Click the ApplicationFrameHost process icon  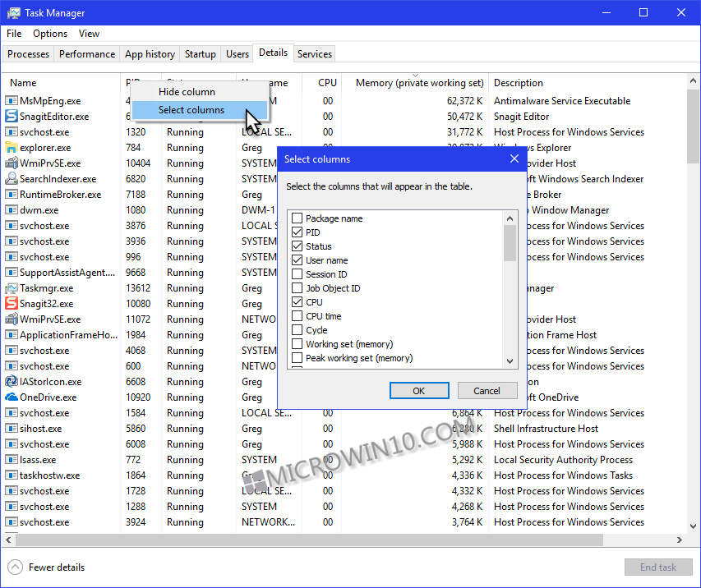click(12, 335)
